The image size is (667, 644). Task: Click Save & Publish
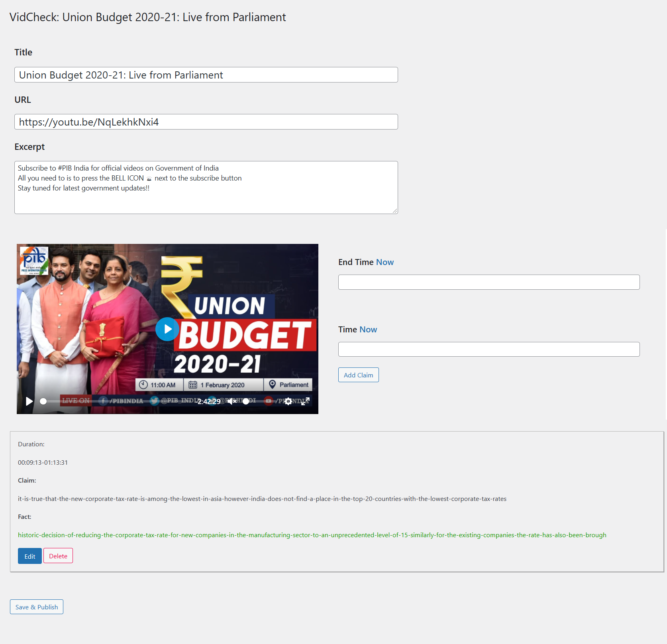(37, 607)
